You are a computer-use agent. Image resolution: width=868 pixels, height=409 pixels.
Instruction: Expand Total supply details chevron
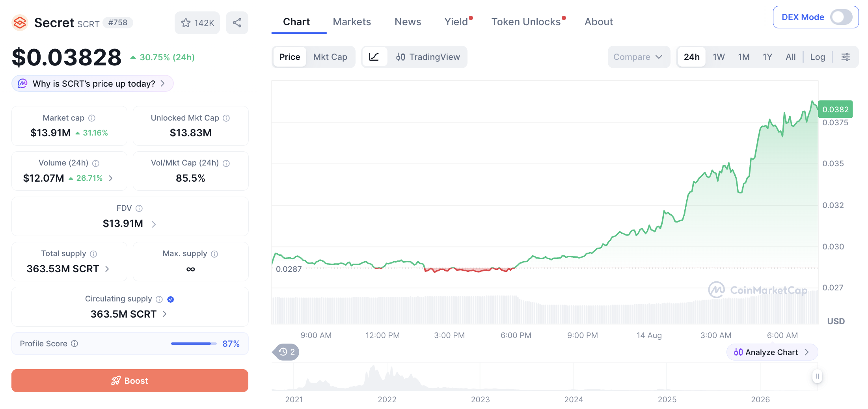tap(107, 269)
